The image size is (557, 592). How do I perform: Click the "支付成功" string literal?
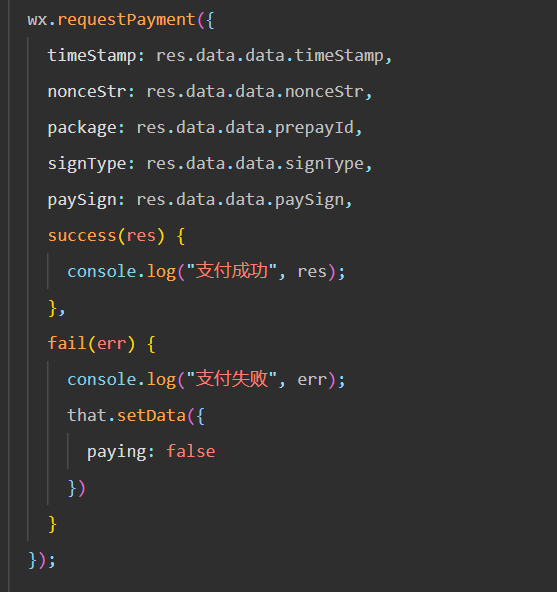(x=231, y=271)
